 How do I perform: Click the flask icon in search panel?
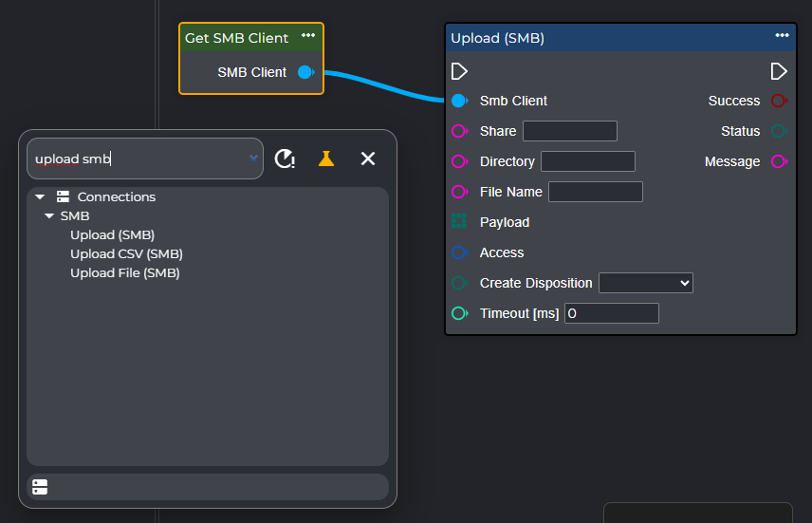326,159
